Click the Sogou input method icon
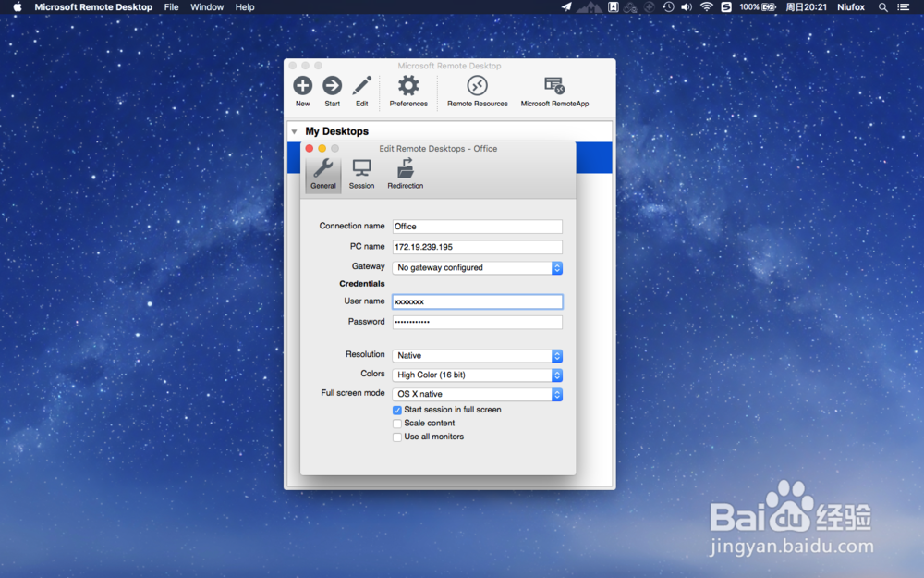Viewport: 924px width, 578px height. coord(726,7)
